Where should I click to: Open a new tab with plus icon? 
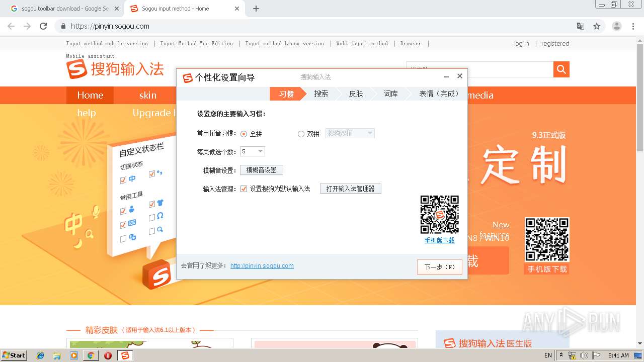[256, 9]
